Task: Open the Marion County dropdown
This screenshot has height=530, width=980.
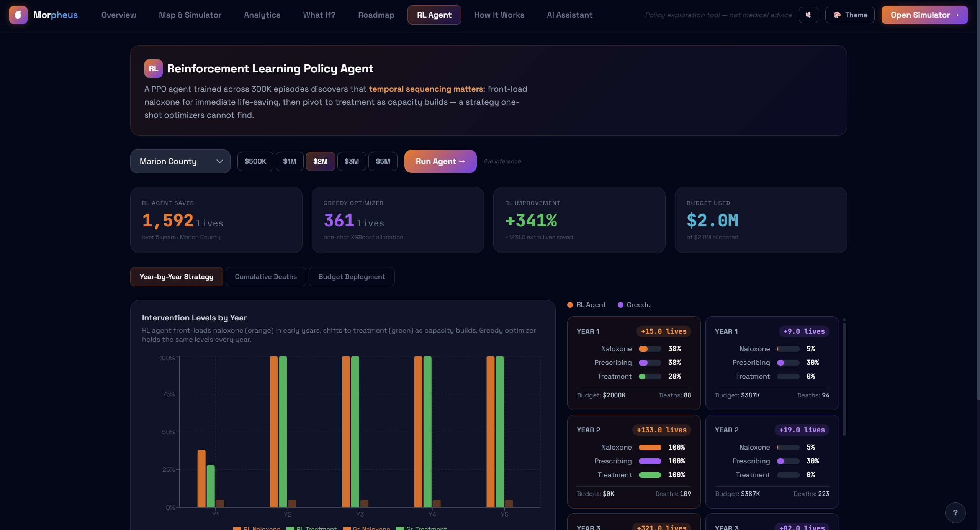Action: 180,161
